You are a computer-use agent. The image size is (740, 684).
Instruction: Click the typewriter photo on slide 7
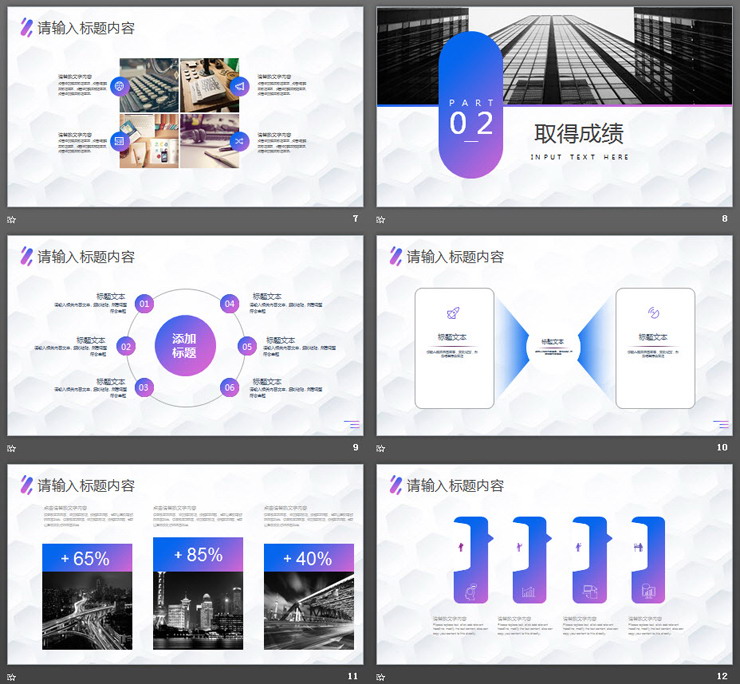coord(149,85)
